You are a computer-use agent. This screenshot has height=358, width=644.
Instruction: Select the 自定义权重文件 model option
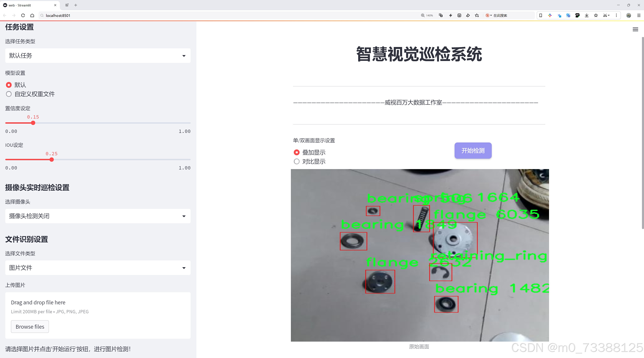[x=9, y=94]
